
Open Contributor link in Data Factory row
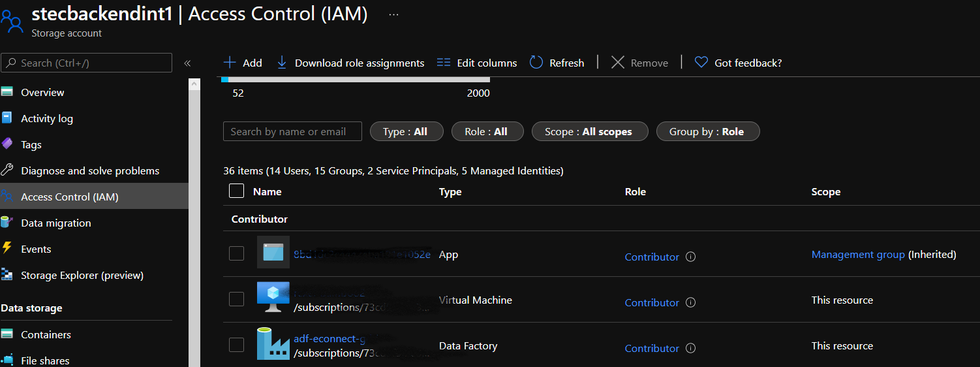[x=652, y=348]
